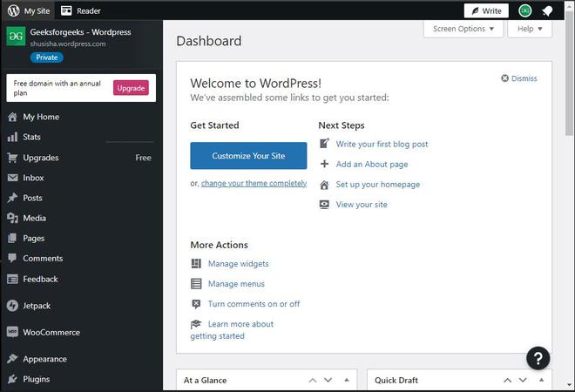Open the Stats menu item
Screen dimensions: 575x392
pyautogui.click(x=31, y=137)
